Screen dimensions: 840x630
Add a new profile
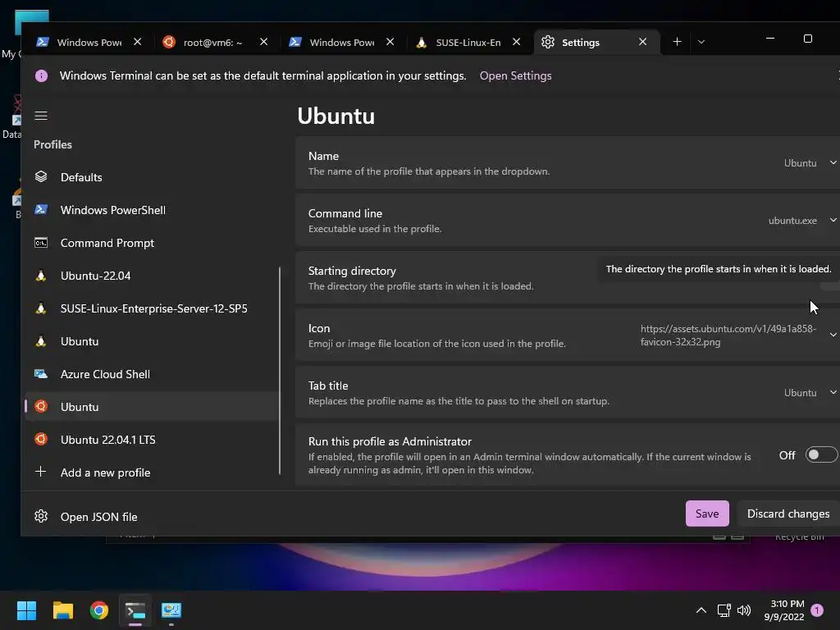151,472
